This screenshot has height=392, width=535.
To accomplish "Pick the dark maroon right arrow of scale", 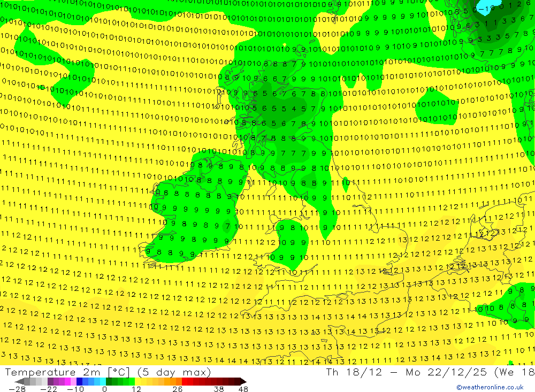I will pos(242,381).
